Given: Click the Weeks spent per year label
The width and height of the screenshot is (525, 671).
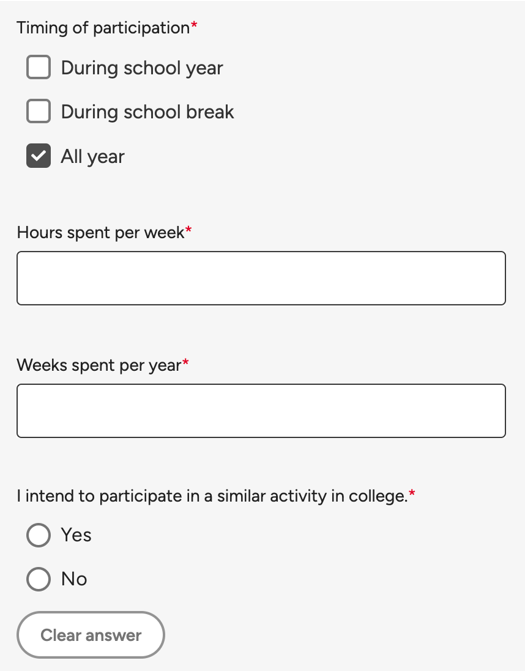Looking at the screenshot, I should click(x=99, y=365).
